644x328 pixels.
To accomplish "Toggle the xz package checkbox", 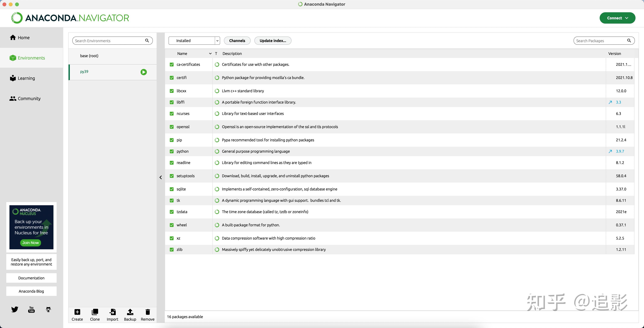I will tap(172, 238).
